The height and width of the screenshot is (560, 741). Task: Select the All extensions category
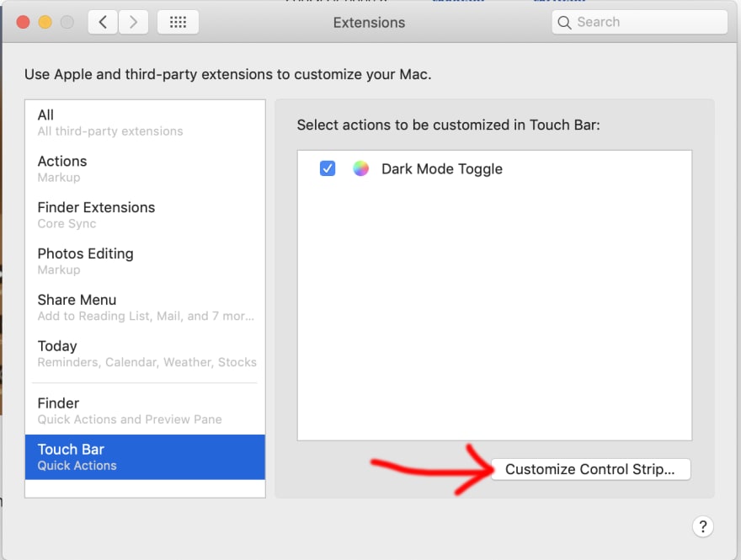pyautogui.click(x=145, y=122)
